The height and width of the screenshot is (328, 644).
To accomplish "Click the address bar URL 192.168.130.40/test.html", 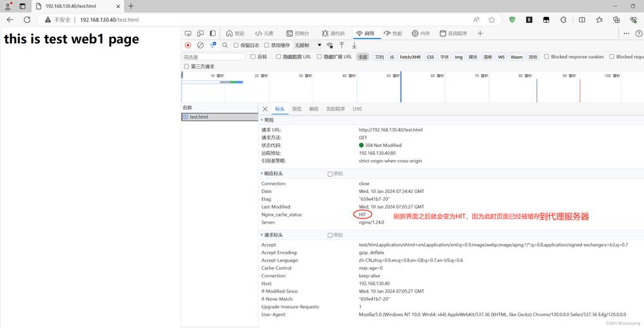I will [109, 20].
